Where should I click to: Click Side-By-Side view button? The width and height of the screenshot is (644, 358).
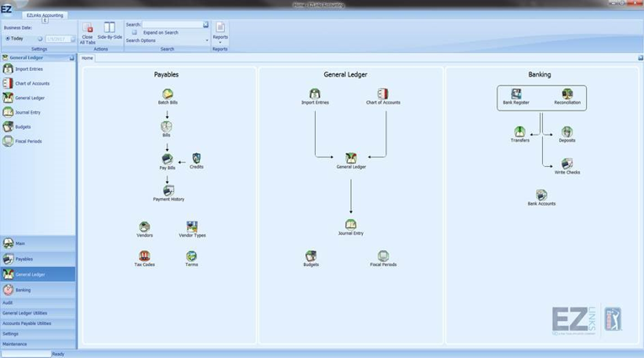click(x=109, y=31)
